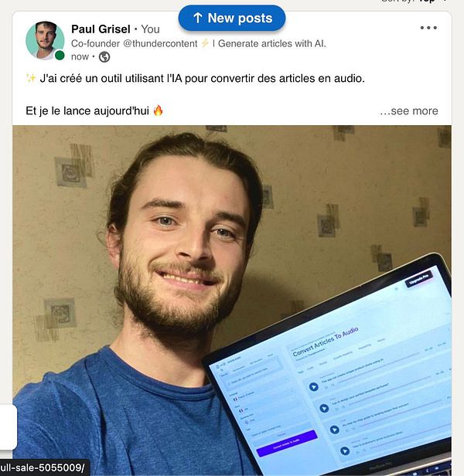Click the top play button on laptop
464x476 pixels.
click(x=314, y=386)
